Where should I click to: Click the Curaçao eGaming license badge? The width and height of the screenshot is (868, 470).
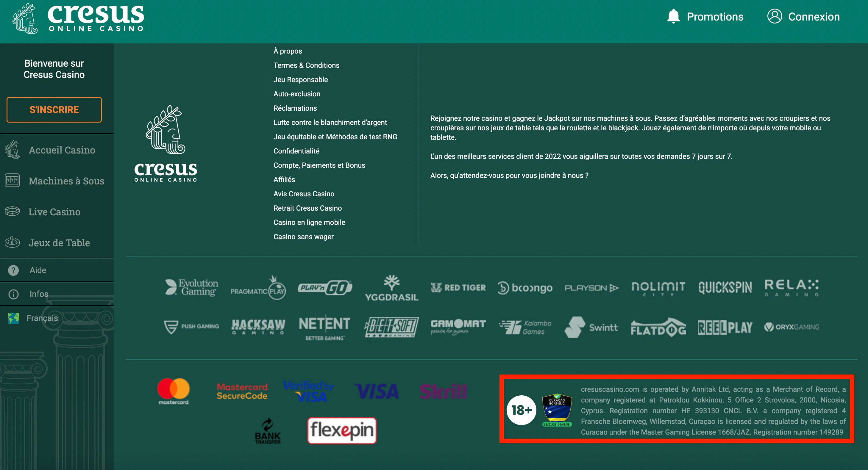click(x=557, y=410)
